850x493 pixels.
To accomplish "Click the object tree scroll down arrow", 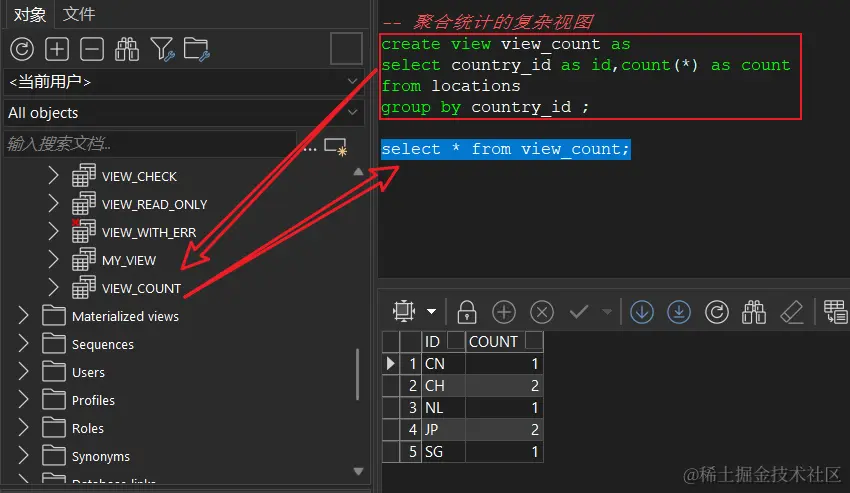I will pyautogui.click(x=358, y=471).
